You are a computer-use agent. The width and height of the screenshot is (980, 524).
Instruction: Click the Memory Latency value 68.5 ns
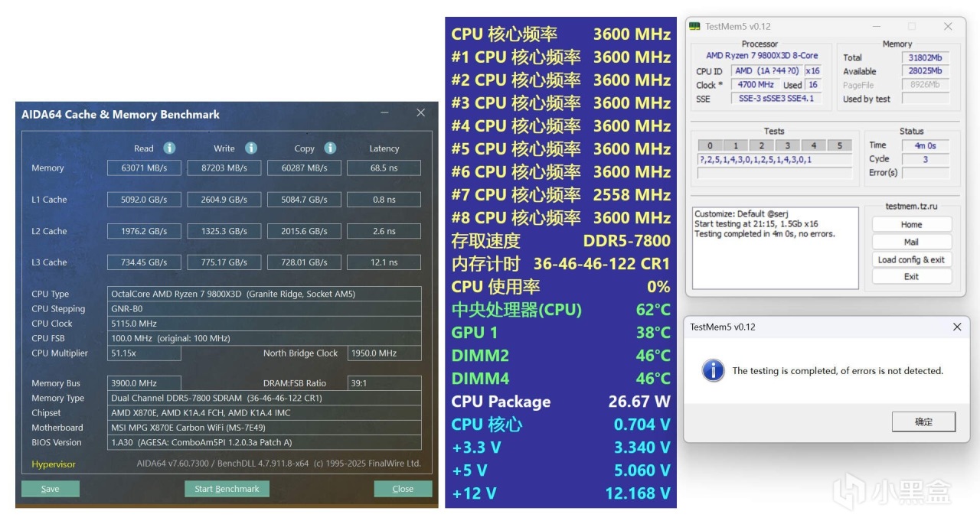(x=384, y=168)
